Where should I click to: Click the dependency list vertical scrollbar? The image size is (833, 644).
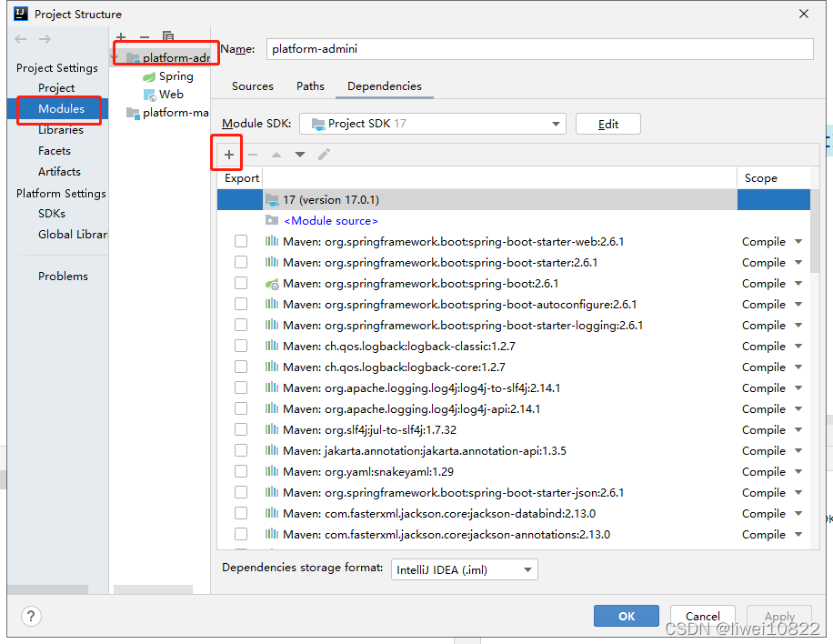815,231
